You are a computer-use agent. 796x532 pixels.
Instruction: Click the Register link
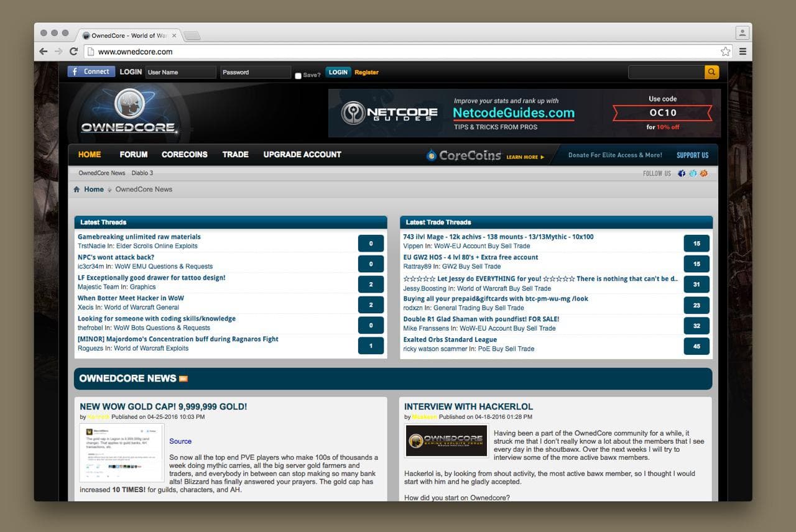[366, 72]
